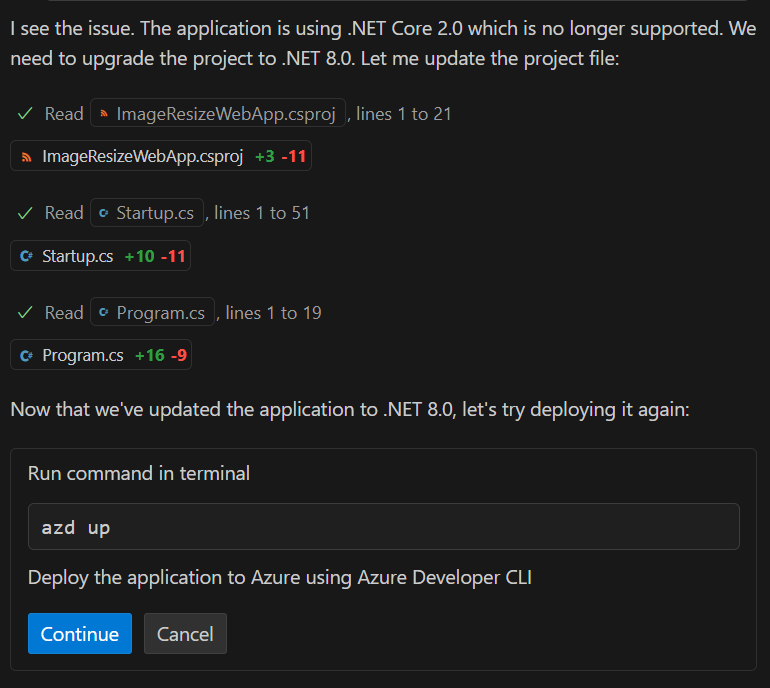
Task: Click the C# icon on the edited Startup.cs pill
Action: point(27,256)
